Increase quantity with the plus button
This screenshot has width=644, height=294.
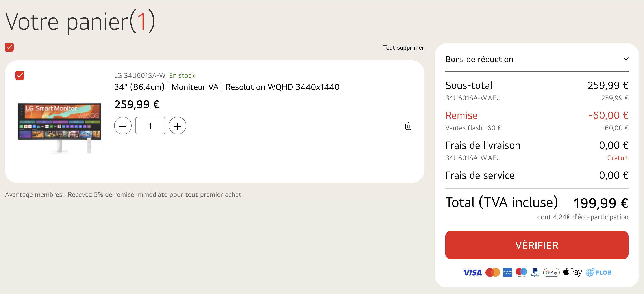[x=177, y=126]
